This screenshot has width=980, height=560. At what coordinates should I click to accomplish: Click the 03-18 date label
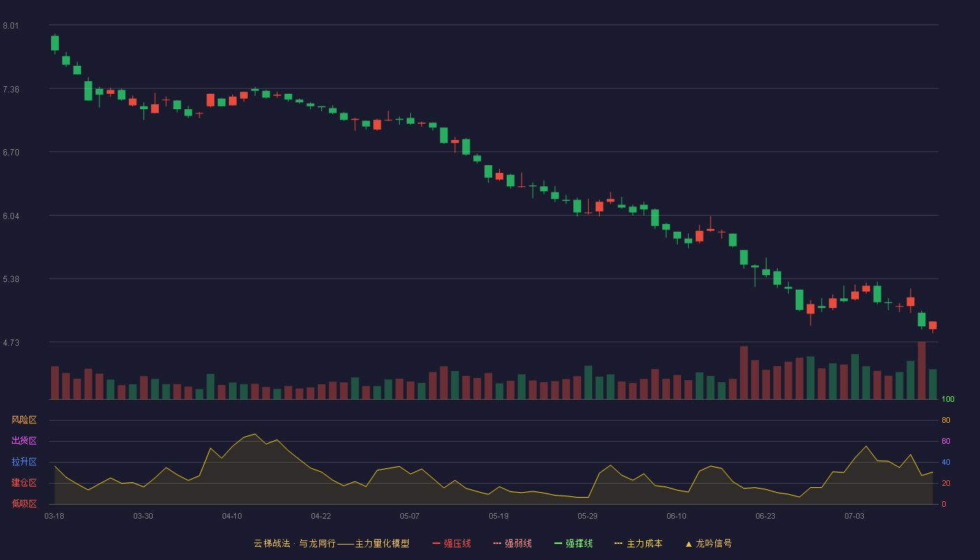(55, 516)
